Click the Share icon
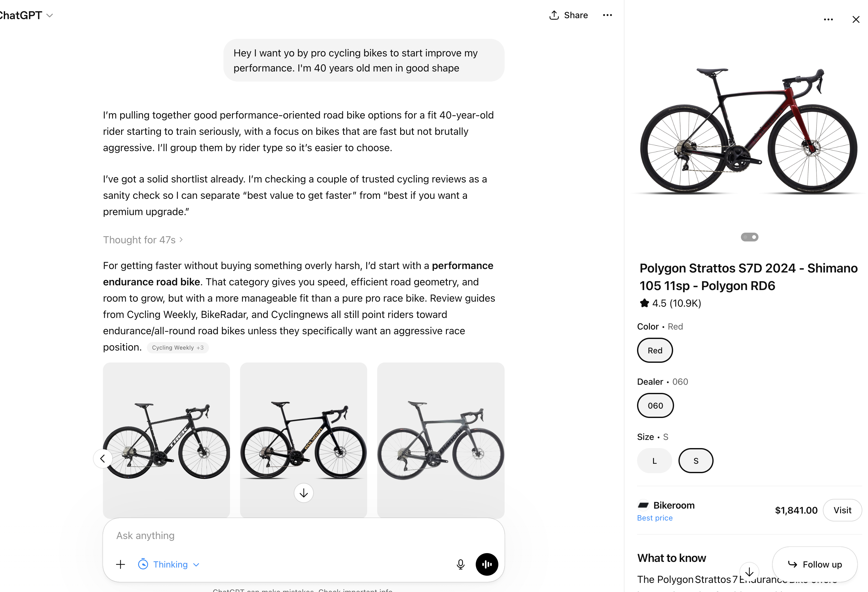 tap(554, 15)
